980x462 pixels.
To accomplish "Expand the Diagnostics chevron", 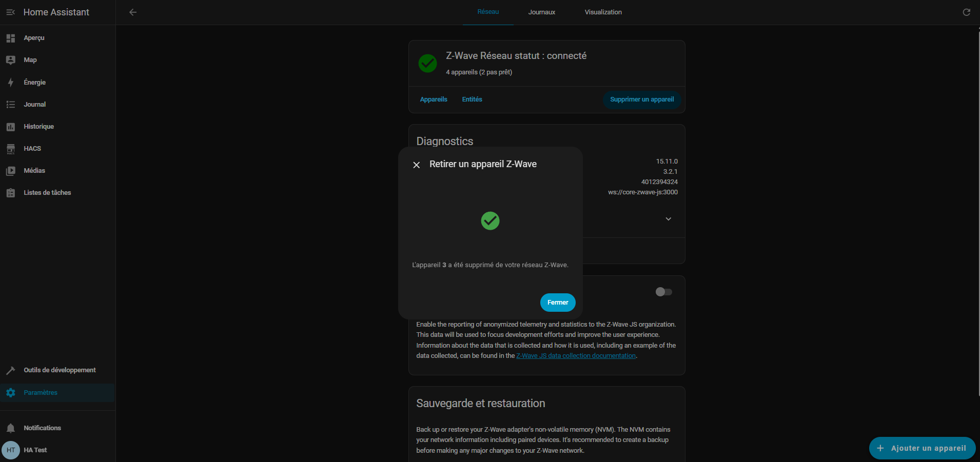I will 669,219.
